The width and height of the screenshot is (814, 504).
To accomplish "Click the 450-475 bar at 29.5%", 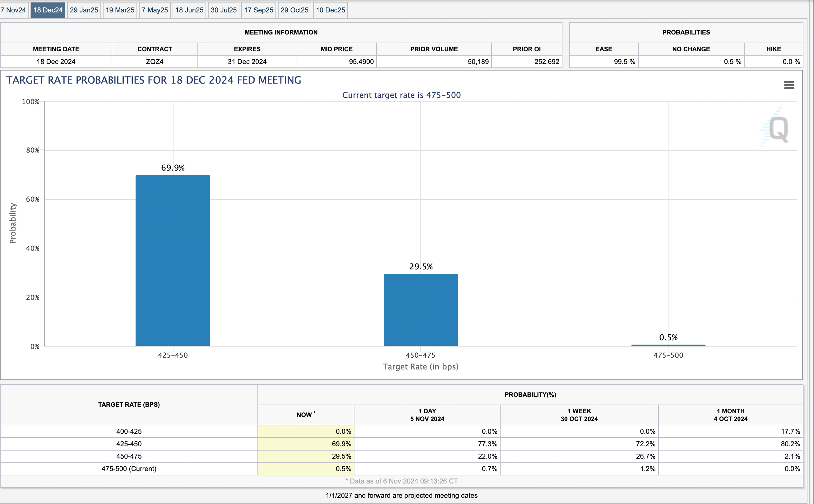I will pyautogui.click(x=420, y=309).
